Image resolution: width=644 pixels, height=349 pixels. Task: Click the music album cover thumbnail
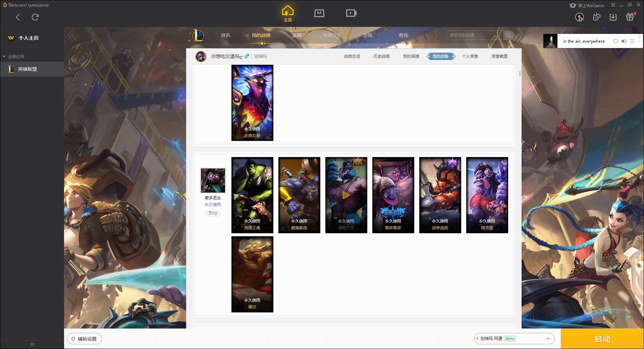tap(550, 41)
